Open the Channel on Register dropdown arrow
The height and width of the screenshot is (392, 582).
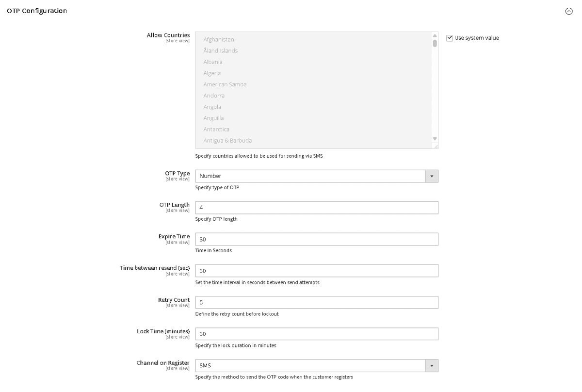click(431, 365)
